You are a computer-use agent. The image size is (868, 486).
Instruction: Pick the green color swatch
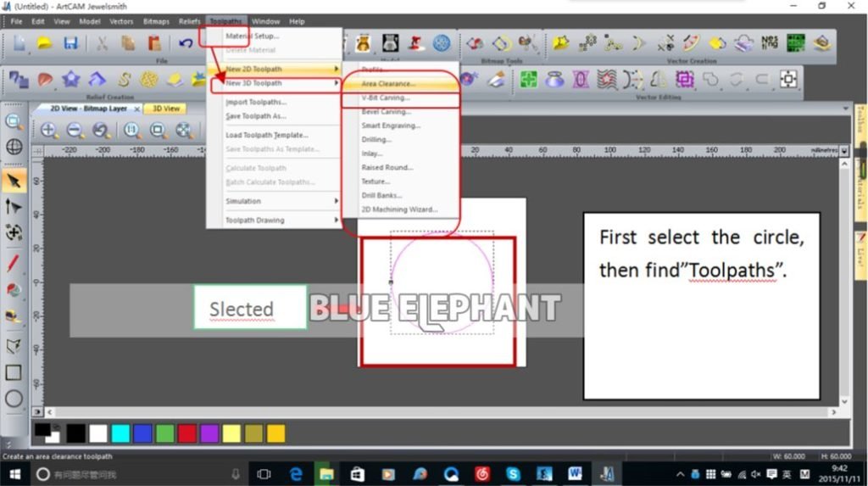165,434
